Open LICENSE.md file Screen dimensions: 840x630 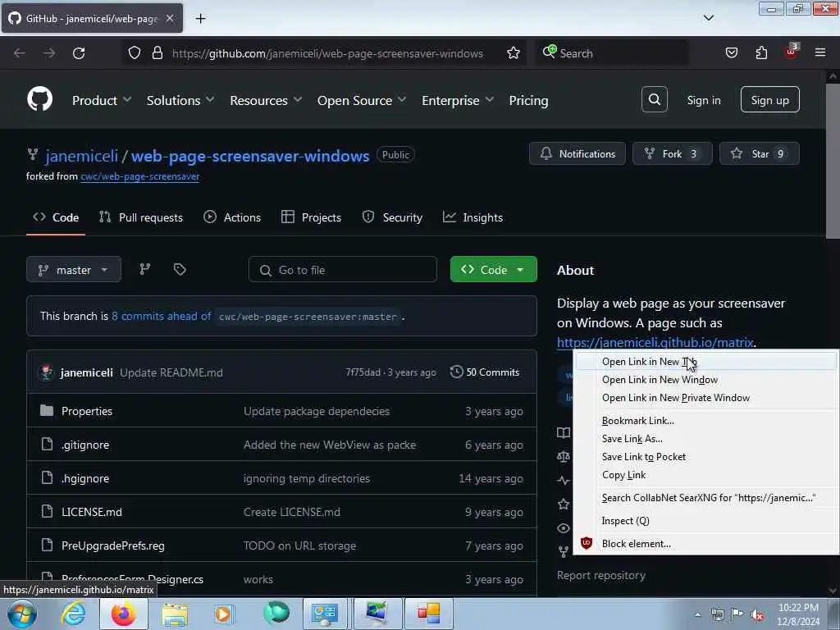click(x=92, y=512)
